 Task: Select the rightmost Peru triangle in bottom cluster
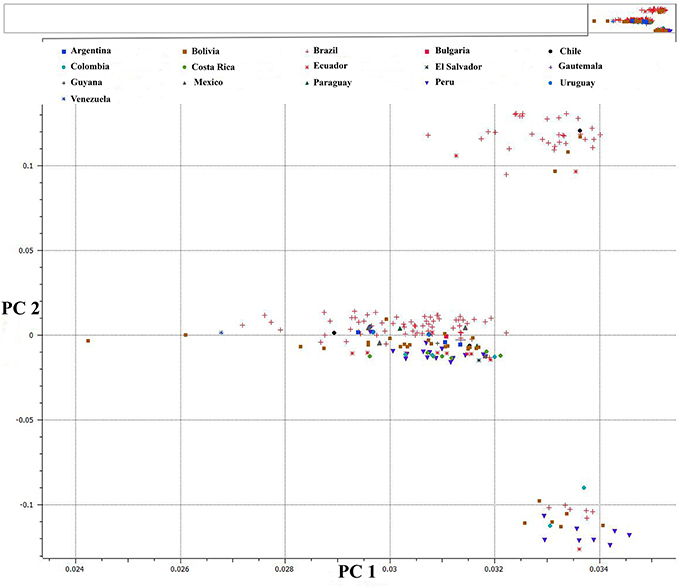(x=629, y=535)
